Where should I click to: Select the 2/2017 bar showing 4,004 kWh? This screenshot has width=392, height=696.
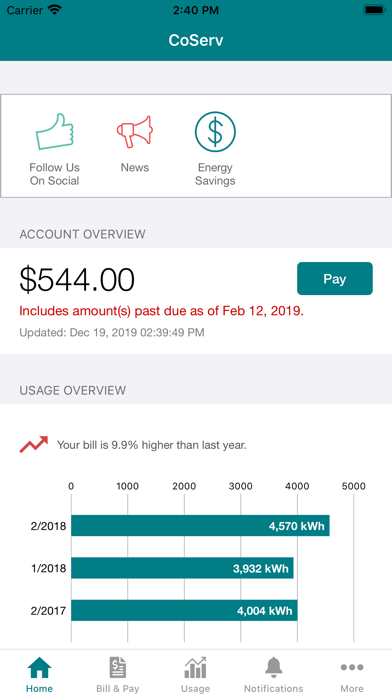pos(184,610)
